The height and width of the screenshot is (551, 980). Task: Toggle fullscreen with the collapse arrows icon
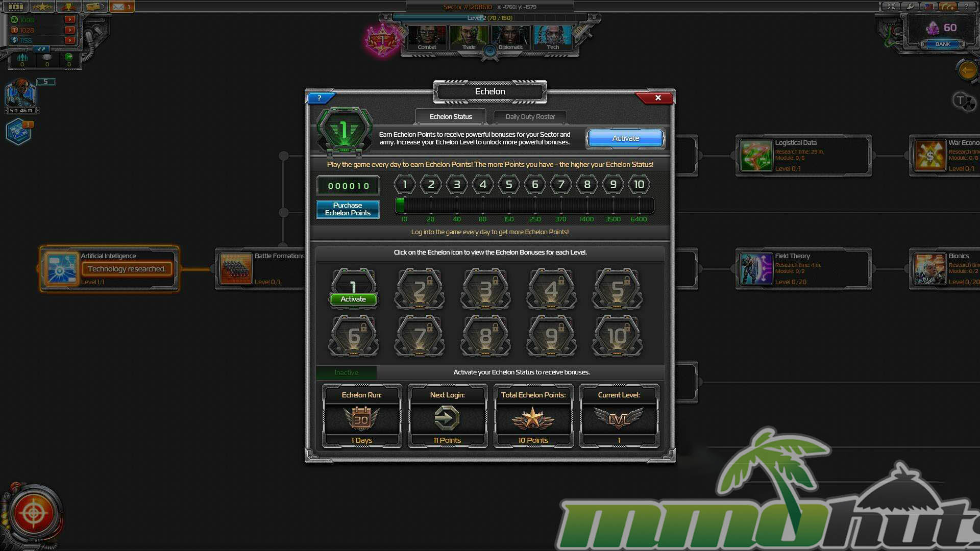tap(891, 7)
